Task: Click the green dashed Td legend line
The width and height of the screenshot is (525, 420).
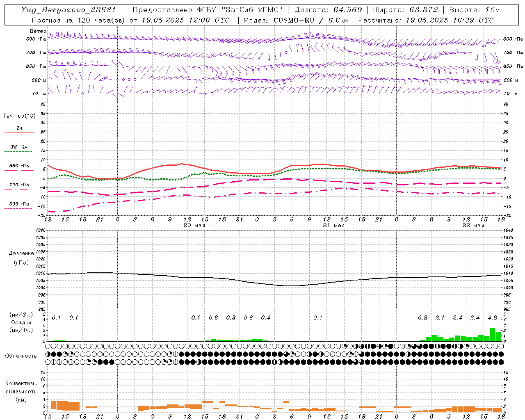Action: point(18,152)
